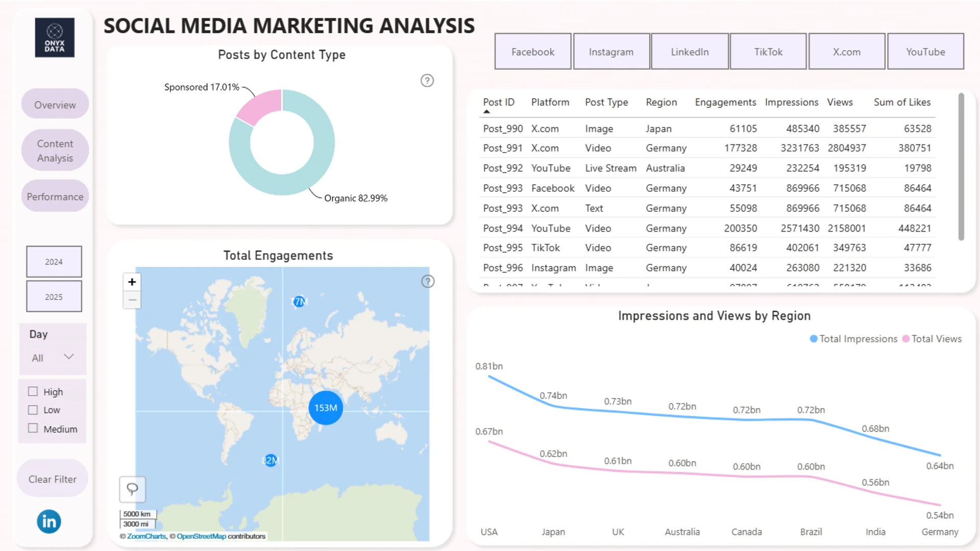Click the 153M engagement bubble
The width and height of the screenshot is (980, 551).
326,408
